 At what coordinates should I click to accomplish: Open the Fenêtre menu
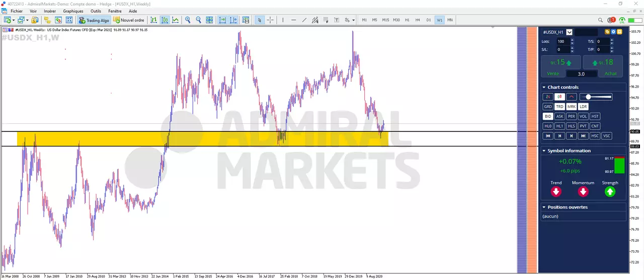(115, 11)
